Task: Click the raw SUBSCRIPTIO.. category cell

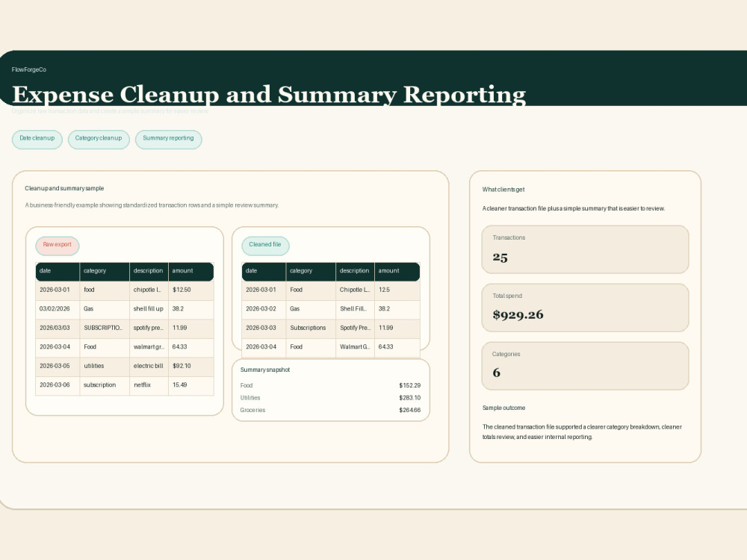Action: (105, 329)
